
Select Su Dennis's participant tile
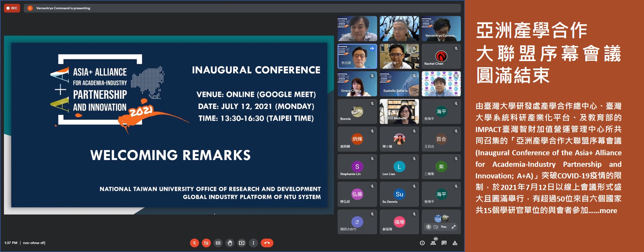point(399,194)
